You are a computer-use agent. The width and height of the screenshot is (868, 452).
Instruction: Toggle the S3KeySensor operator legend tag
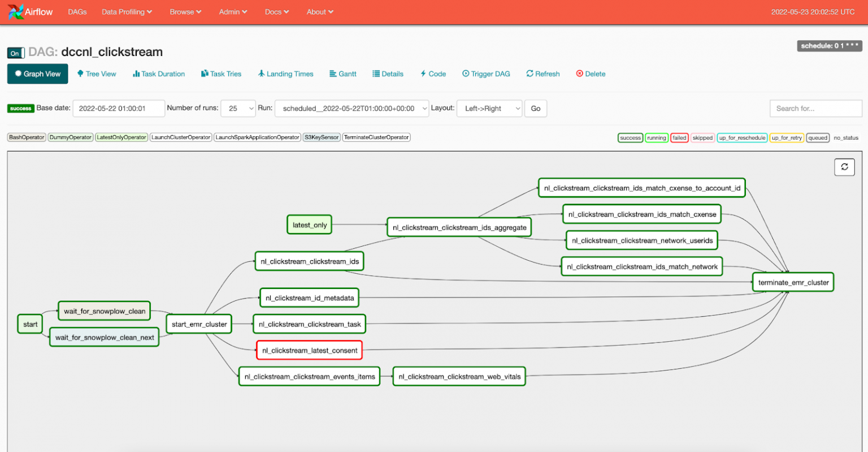(322, 137)
